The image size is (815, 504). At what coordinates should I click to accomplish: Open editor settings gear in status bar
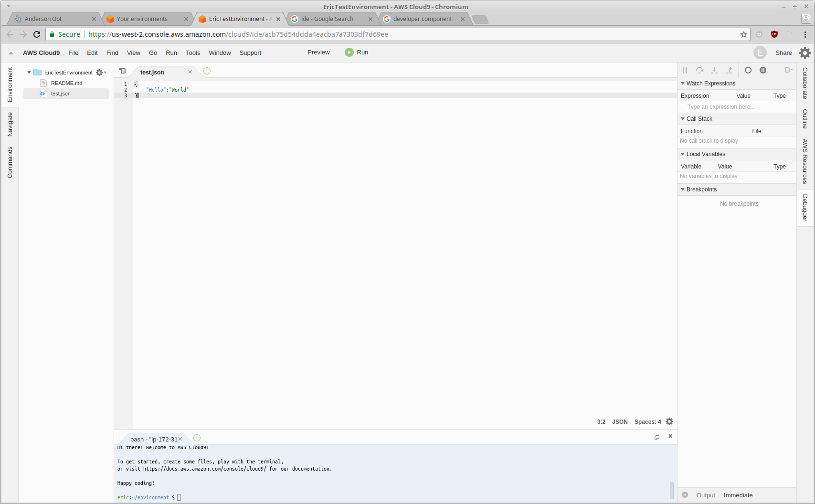coord(669,421)
